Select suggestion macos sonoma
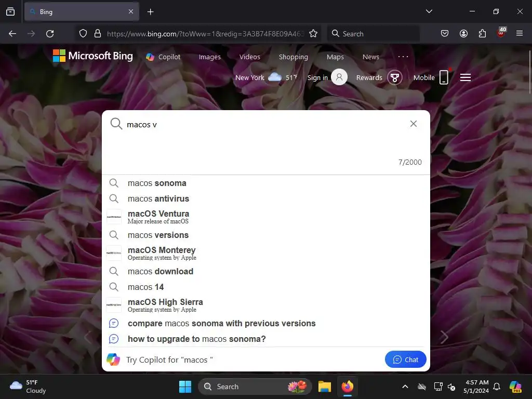Image resolution: width=532 pixels, height=399 pixels. (265, 183)
